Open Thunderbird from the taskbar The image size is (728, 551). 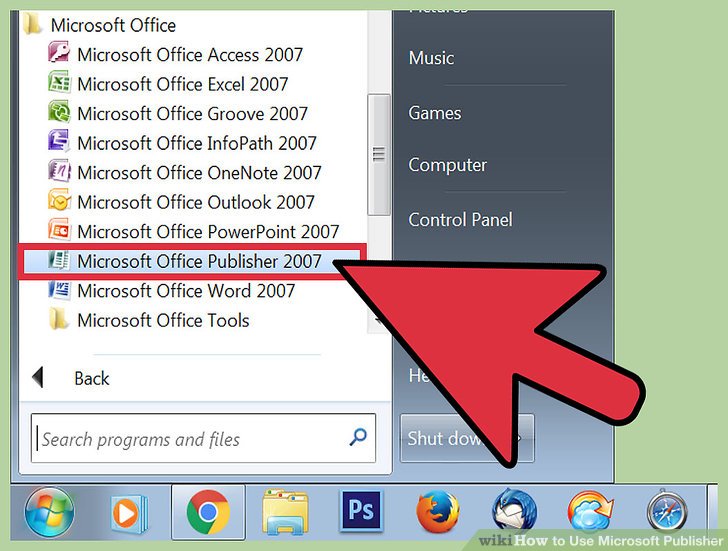[x=514, y=510]
